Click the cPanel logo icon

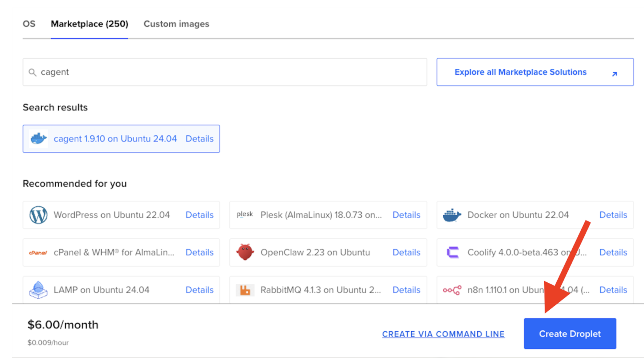click(38, 252)
